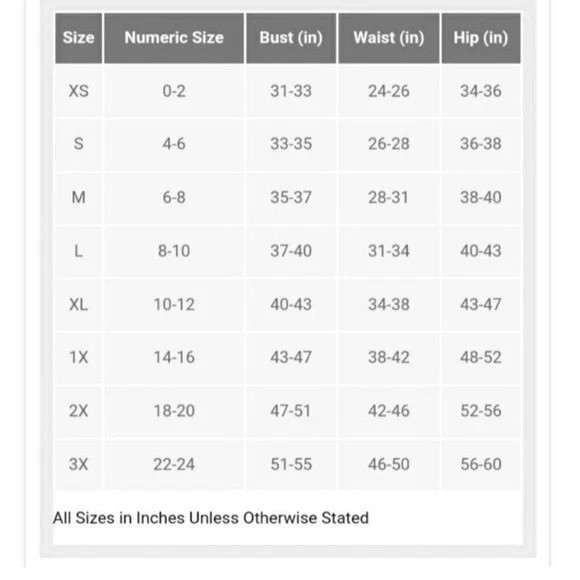This screenshot has width=580, height=580.
Task: Click numeric size 0-2 cell
Action: coord(174,91)
